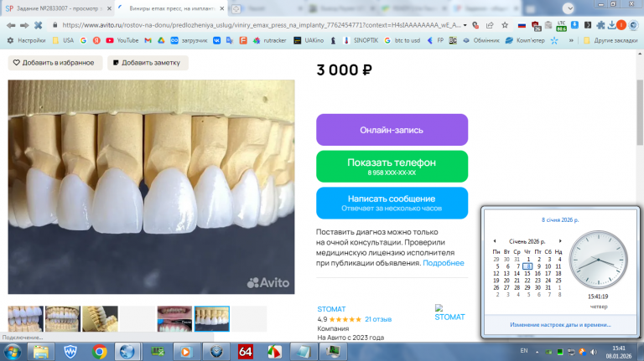Open the LTC price extension icon
The width and height of the screenshot is (644, 361).
(x=561, y=26)
